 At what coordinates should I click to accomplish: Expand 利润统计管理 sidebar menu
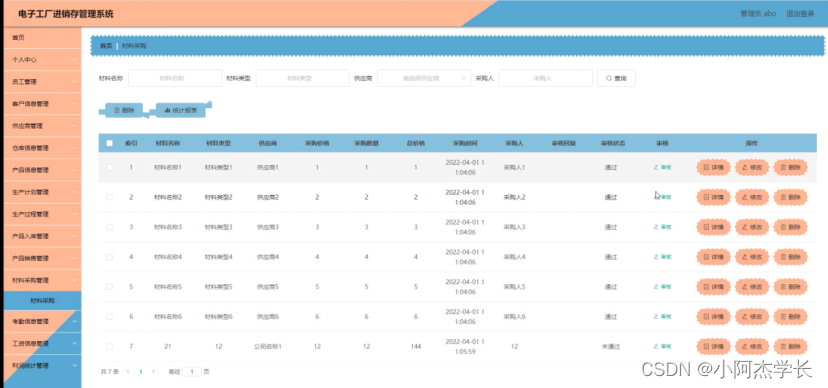pos(42,365)
